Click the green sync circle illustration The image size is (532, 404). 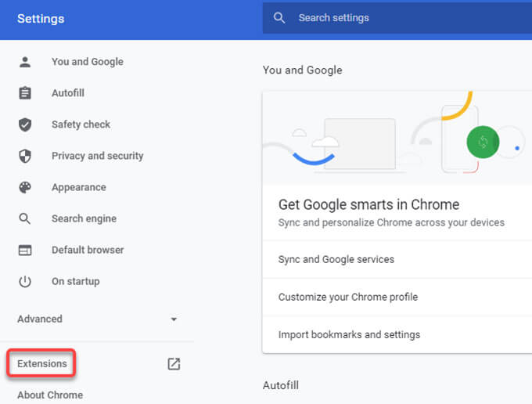pos(483,142)
